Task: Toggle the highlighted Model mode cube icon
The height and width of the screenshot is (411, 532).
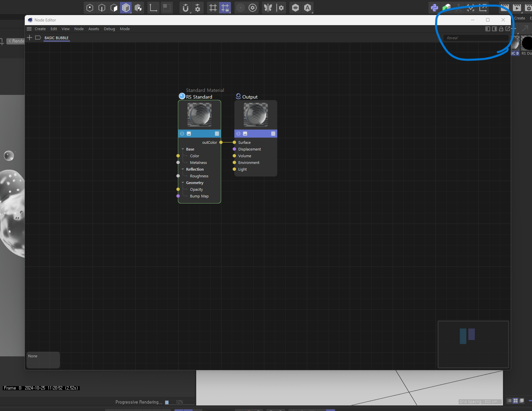Action: click(x=126, y=8)
